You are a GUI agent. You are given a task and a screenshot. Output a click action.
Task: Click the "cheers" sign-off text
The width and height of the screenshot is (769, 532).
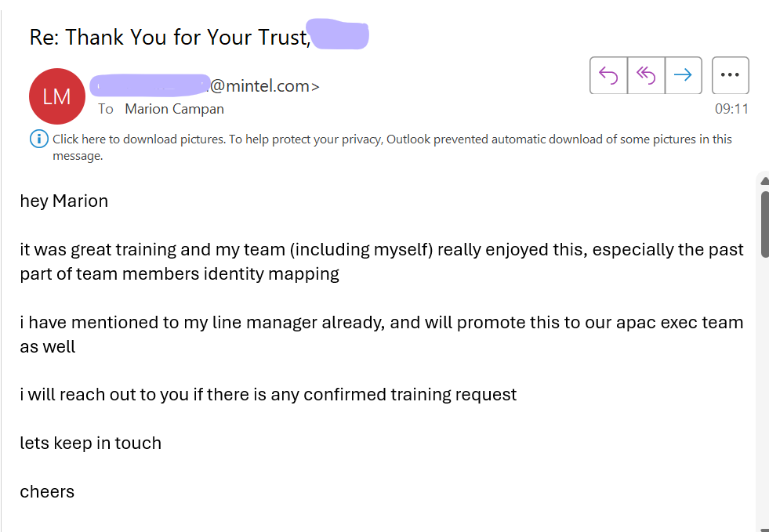pyautogui.click(x=47, y=491)
